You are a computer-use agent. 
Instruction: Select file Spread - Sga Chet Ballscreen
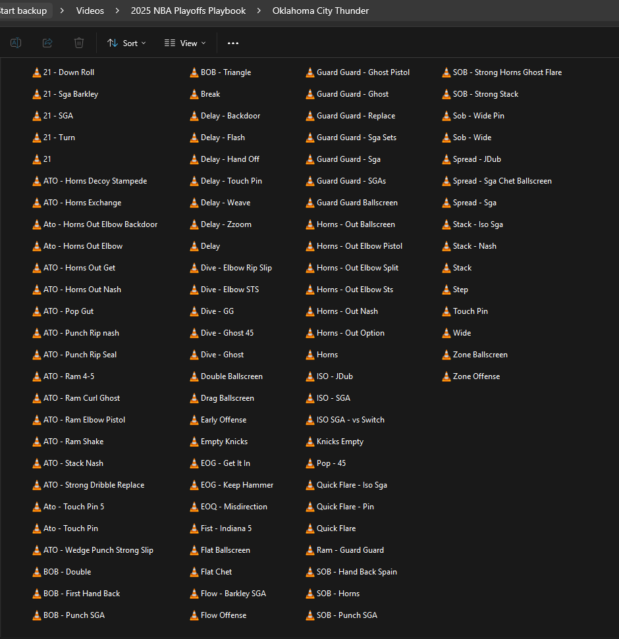497,181
